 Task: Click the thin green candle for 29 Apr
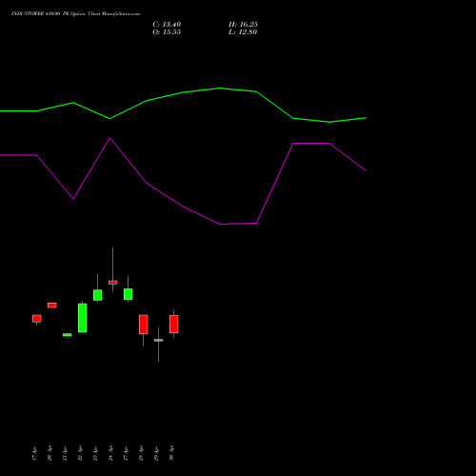click(x=159, y=340)
